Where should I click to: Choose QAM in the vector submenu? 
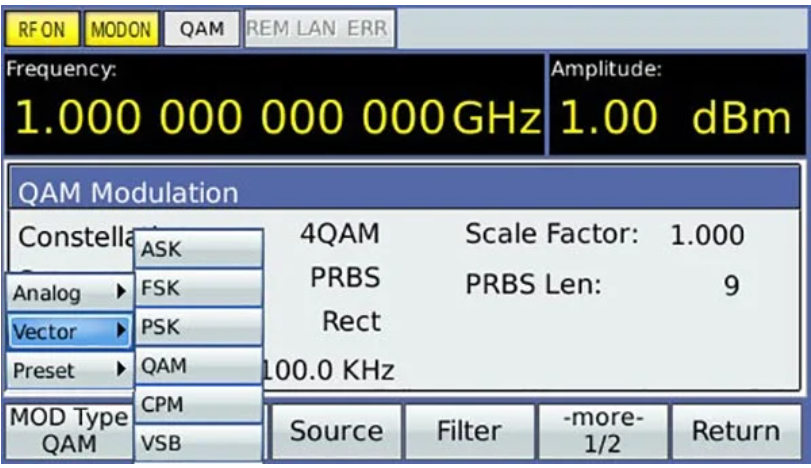(x=198, y=366)
